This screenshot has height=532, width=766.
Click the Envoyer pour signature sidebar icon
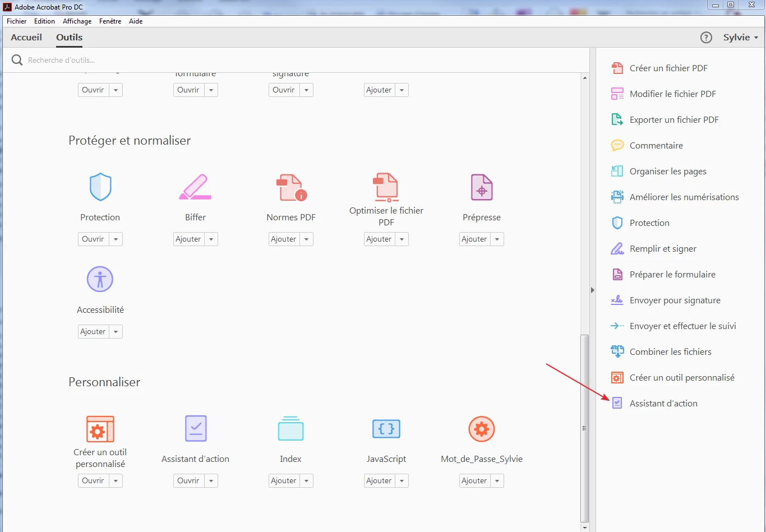[x=617, y=300]
